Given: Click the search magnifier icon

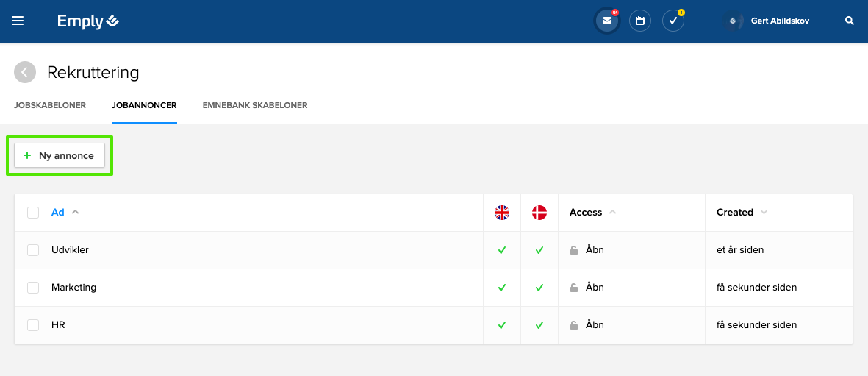Looking at the screenshot, I should point(850,21).
